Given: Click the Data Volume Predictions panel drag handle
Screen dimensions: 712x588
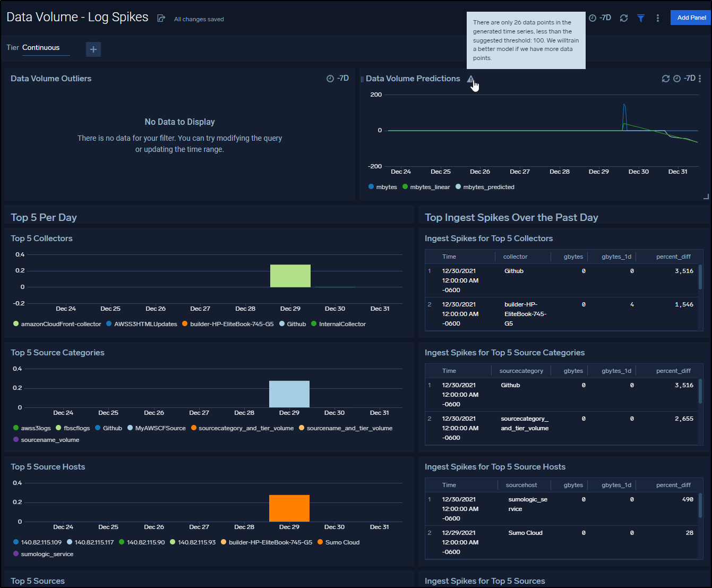Looking at the screenshot, I should (362, 79).
